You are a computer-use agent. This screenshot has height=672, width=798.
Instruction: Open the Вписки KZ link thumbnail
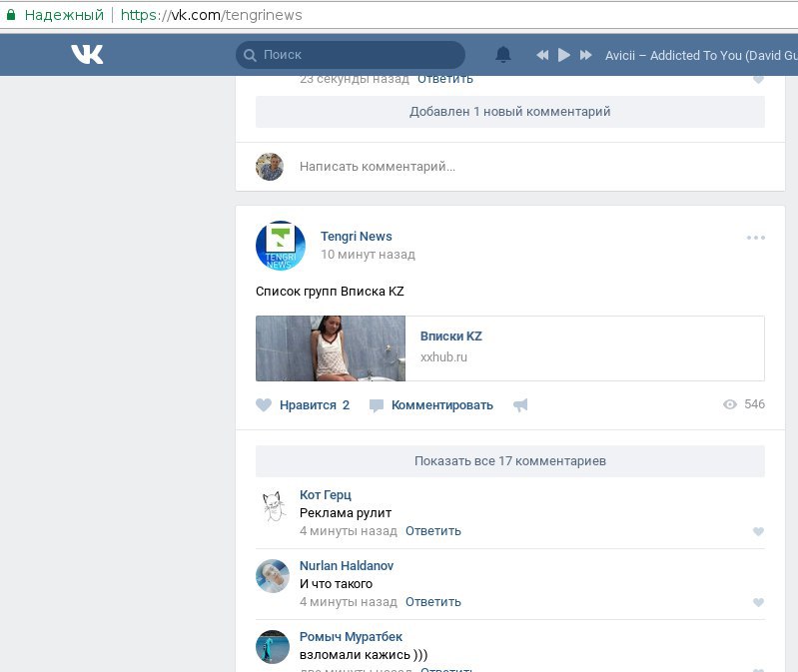(x=331, y=348)
